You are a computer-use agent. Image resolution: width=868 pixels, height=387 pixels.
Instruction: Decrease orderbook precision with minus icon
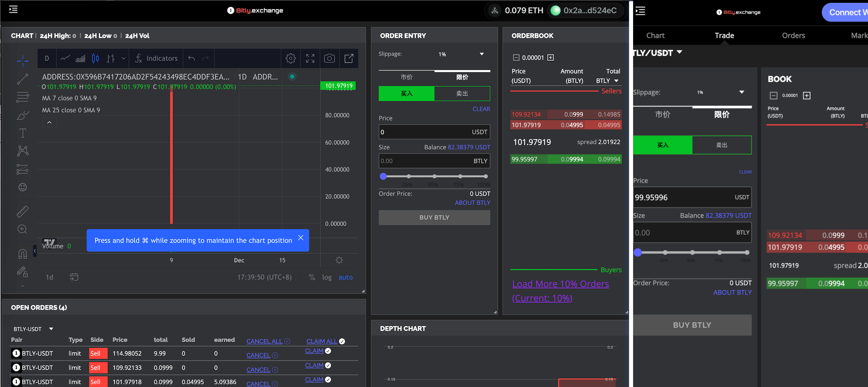coord(516,58)
